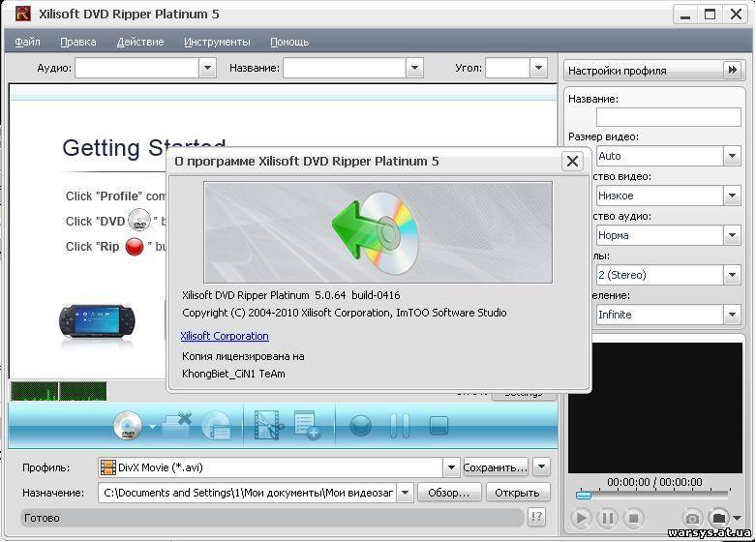Click the PSP device thumbnail image
Viewport: 756px width, 542px height.
(x=97, y=321)
